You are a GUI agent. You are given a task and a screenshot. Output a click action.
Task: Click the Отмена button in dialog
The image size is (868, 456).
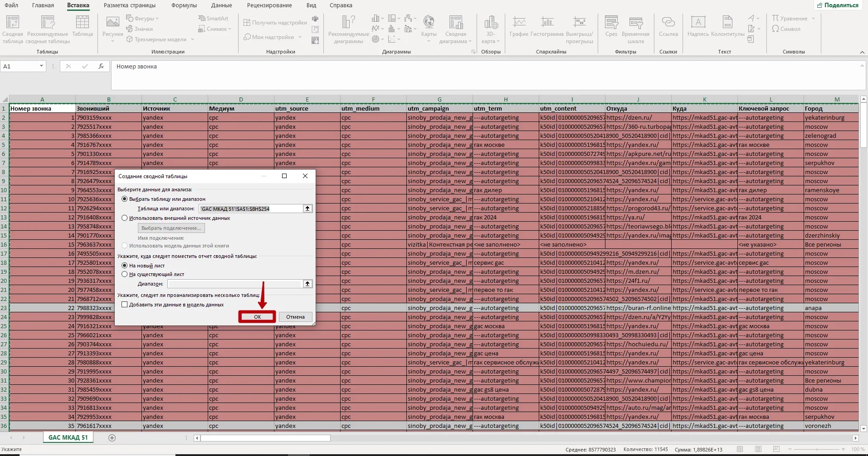pos(295,317)
